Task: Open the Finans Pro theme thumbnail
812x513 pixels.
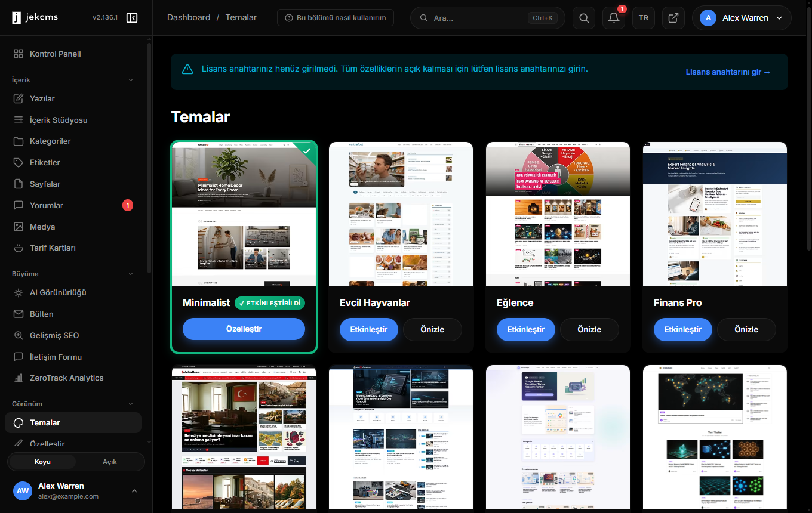Action: click(x=715, y=214)
